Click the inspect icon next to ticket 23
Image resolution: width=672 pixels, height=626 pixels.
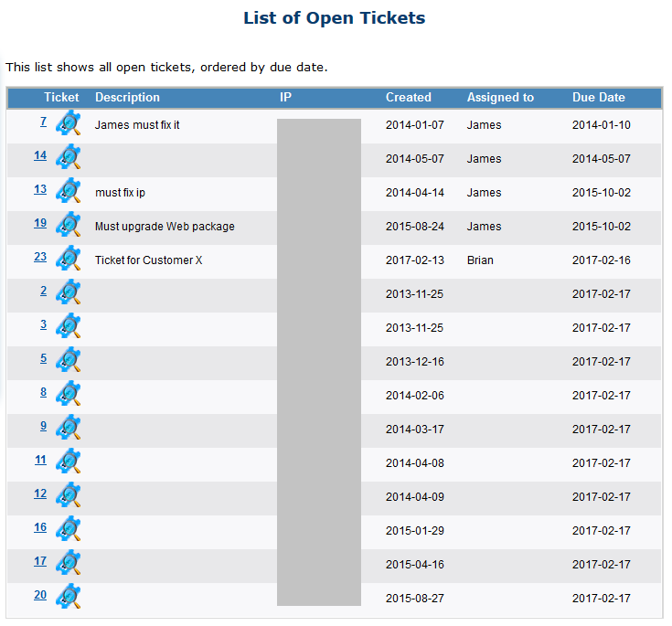(69, 258)
